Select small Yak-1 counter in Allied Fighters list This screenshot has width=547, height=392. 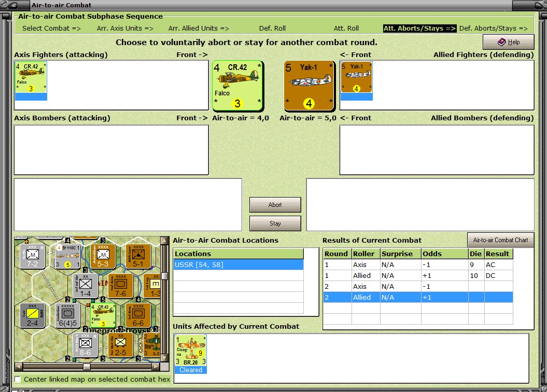click(356, 80)
